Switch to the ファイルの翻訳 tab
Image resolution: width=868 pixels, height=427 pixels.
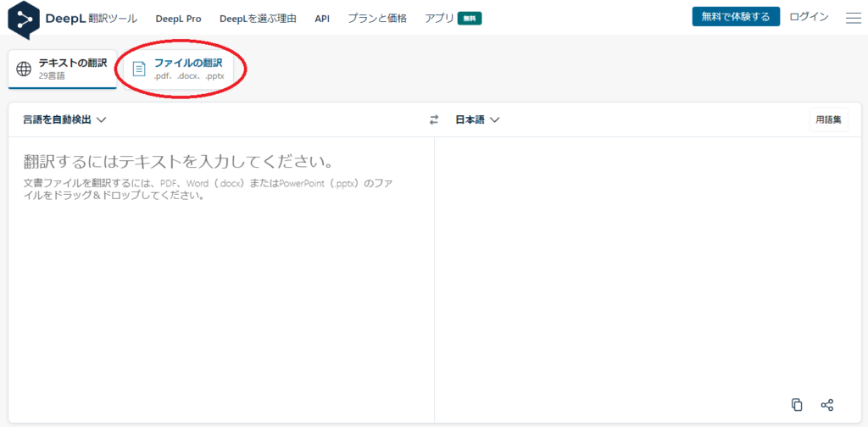[178, 69]
